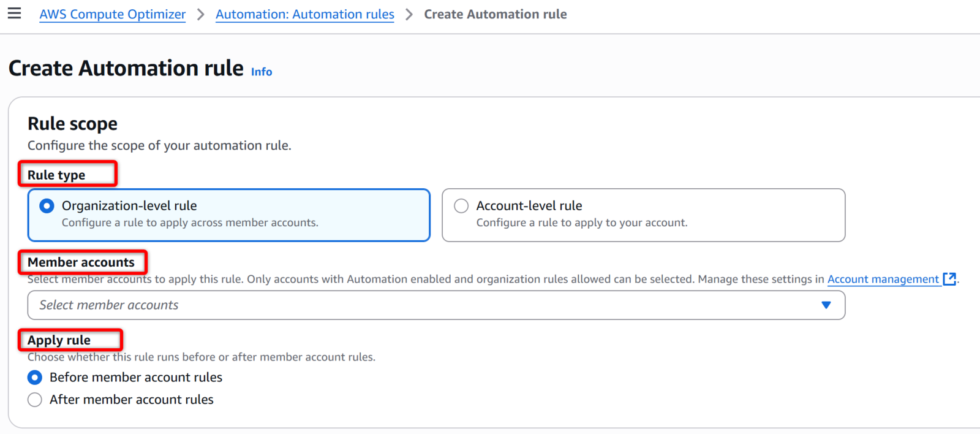This screenshot has height=434, width=980.
Task: Open the hamburger navigation menu
Action: click(14, 13)
